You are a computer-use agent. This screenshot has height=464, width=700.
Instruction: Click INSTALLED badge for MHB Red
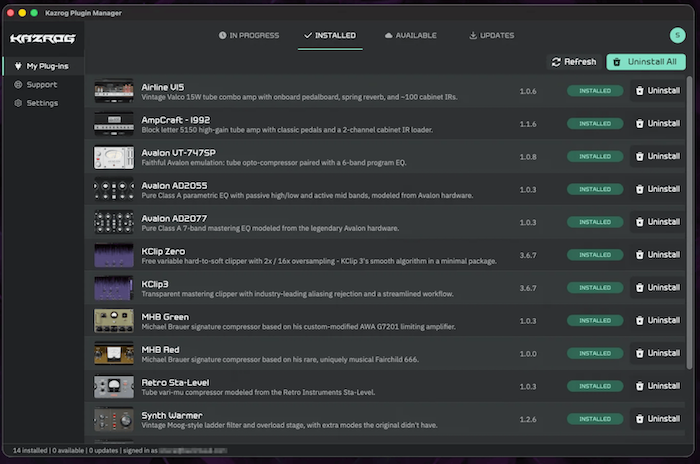595,353
